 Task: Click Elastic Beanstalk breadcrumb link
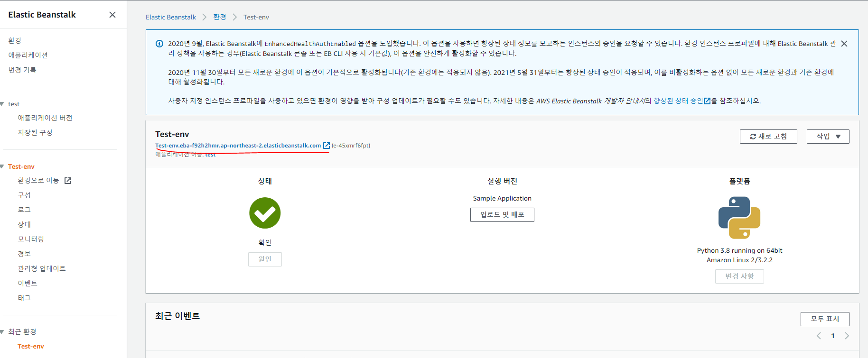pyautogui.click(x=171, y=17)
